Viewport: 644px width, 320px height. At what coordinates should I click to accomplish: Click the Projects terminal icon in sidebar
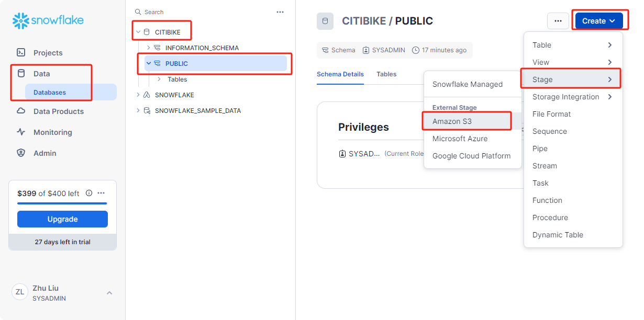(x=21, y=53)
